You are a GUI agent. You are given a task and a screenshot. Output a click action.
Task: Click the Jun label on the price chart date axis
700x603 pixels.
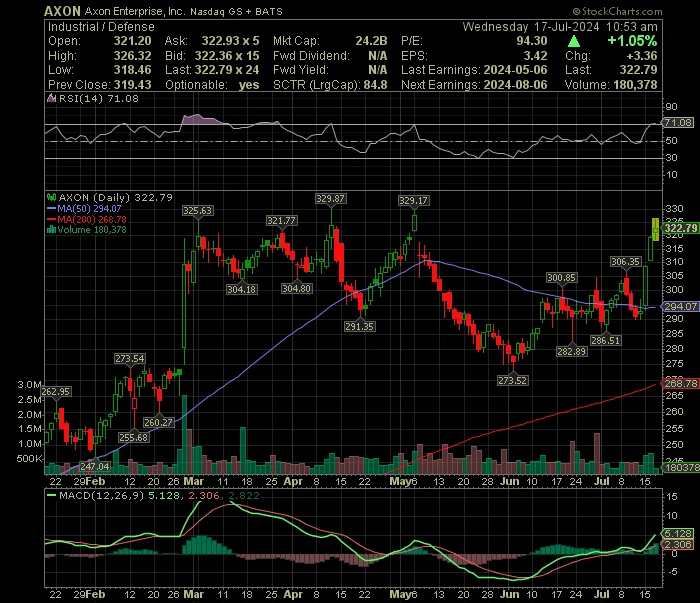(x=510, y=482)
